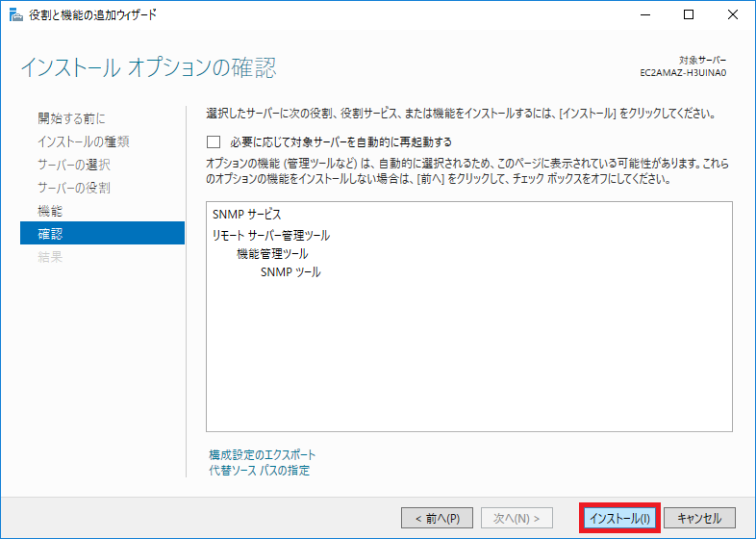This screenshot has width=756, height=539.
Task: Click the 前へ(P) button
Action: (437, 518)
